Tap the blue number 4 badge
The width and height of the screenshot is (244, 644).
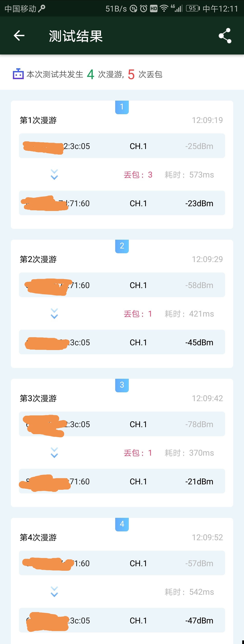tap(122, 524)
